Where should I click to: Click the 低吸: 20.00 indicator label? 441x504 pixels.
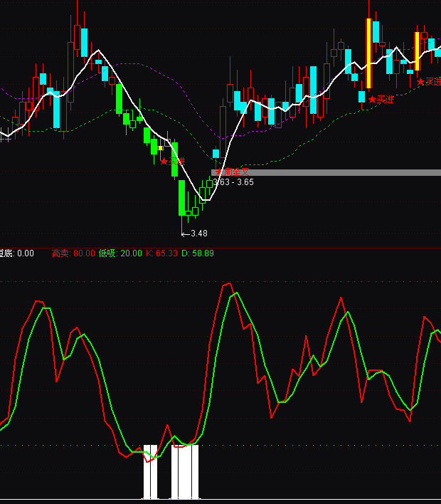120,253
